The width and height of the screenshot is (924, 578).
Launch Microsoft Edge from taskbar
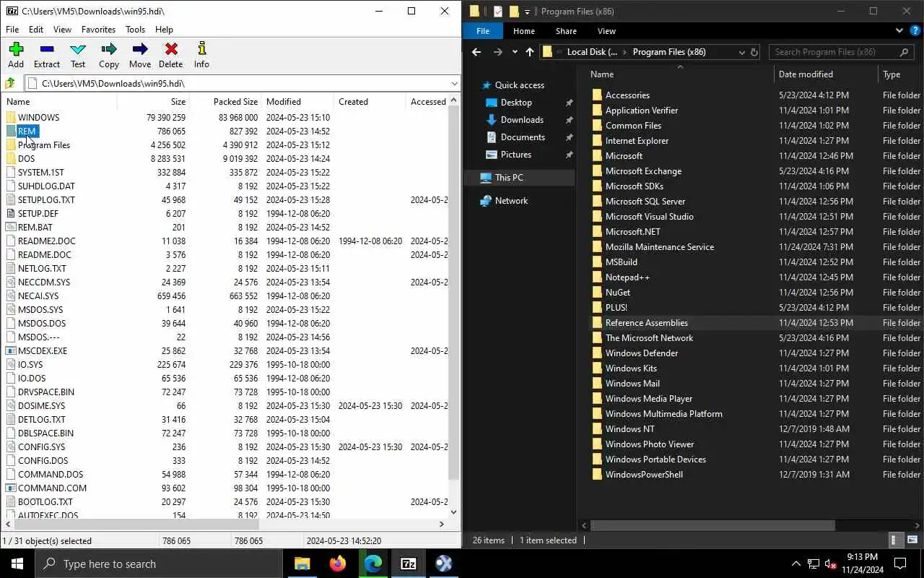pyautogui.click(x=372, y=564)
